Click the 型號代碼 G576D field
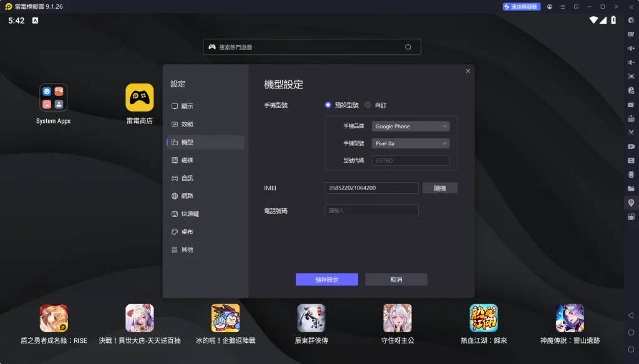The image size is (639, 364). 411,160
